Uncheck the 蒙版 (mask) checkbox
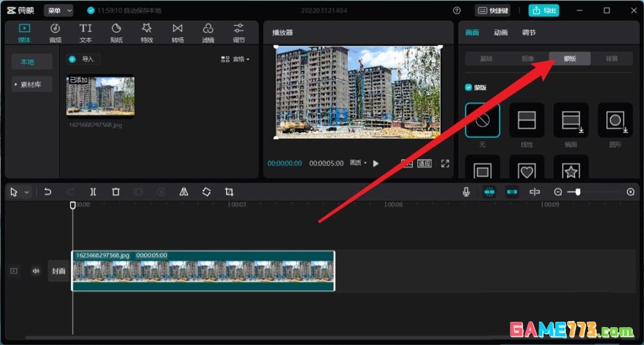 pos(469,86)
